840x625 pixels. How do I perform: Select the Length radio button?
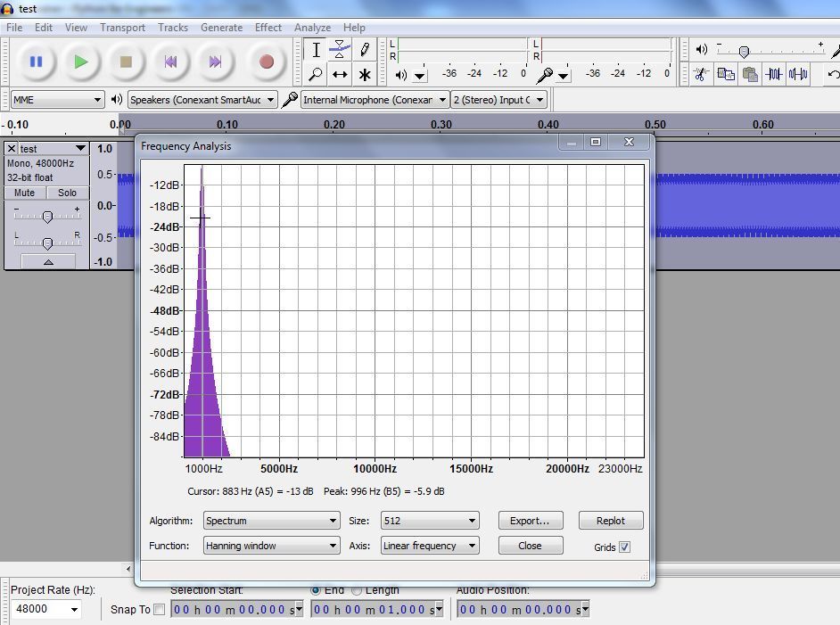coord(357,590)
